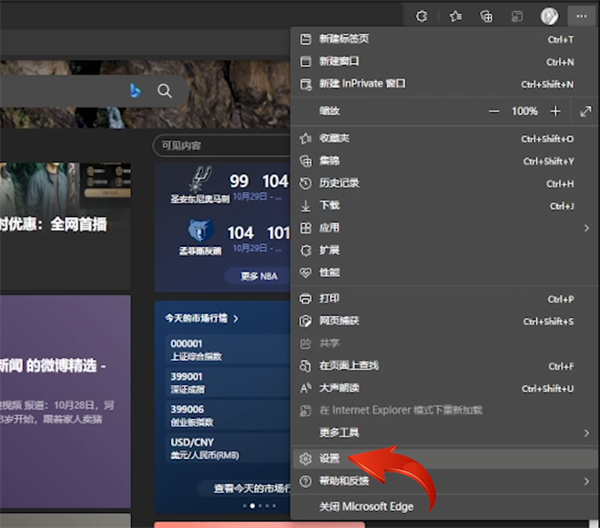The image size is (600, 528).
Task: Decrease zoom with the minus button
Action: click(494, 111)
